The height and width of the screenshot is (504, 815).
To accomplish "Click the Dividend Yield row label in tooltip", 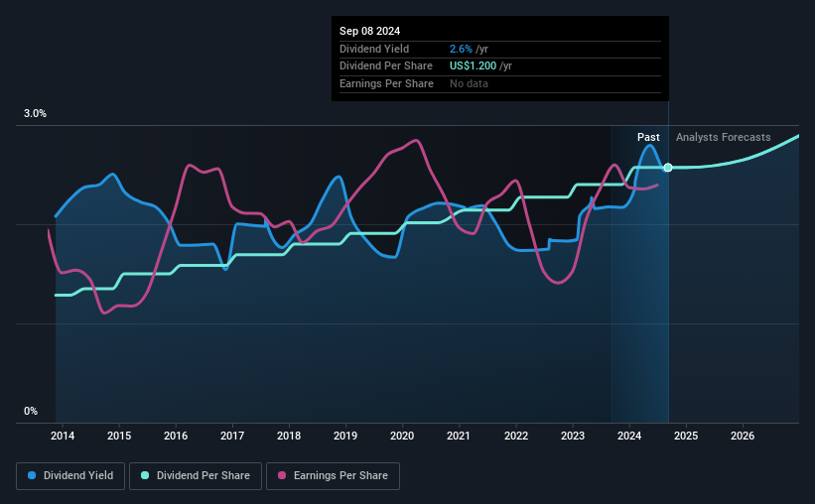I will point(374,49).
